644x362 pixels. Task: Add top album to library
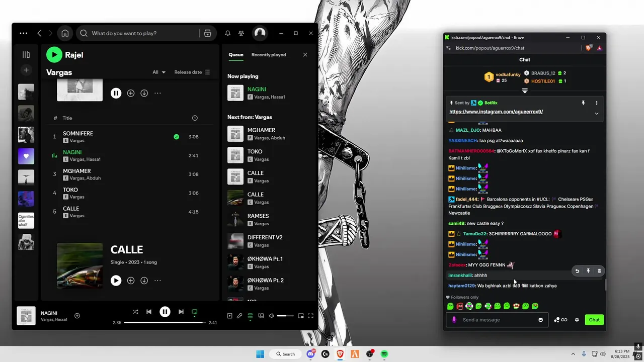[x=131, y=93]
